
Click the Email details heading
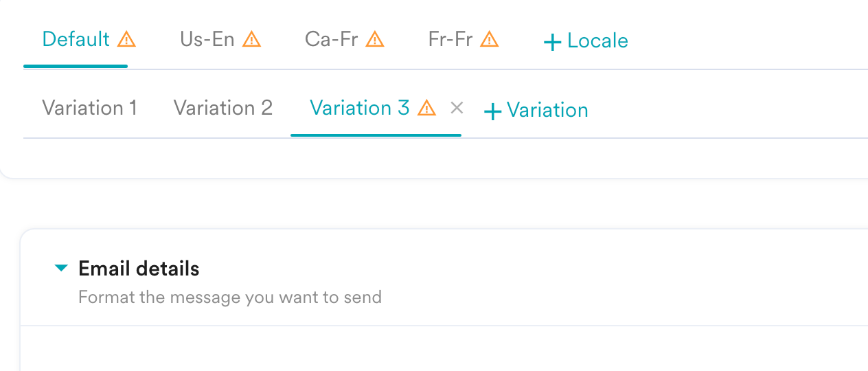point(139,269)
